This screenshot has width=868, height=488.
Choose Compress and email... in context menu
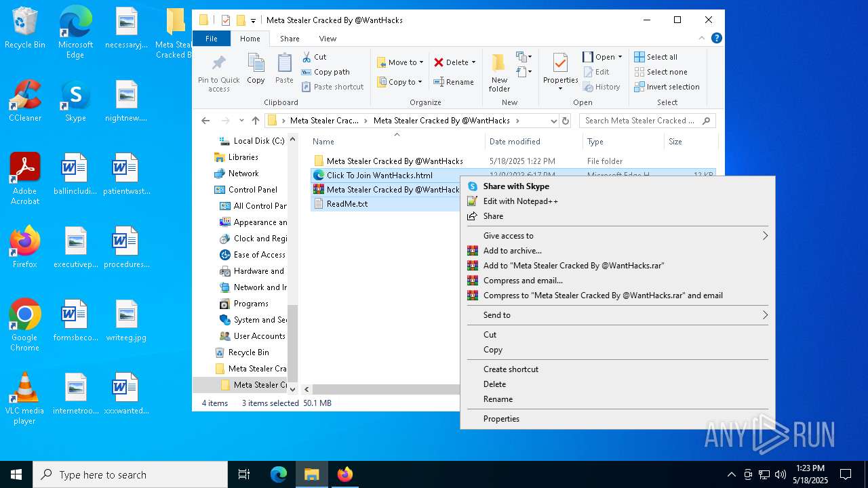tap(617, 281)
